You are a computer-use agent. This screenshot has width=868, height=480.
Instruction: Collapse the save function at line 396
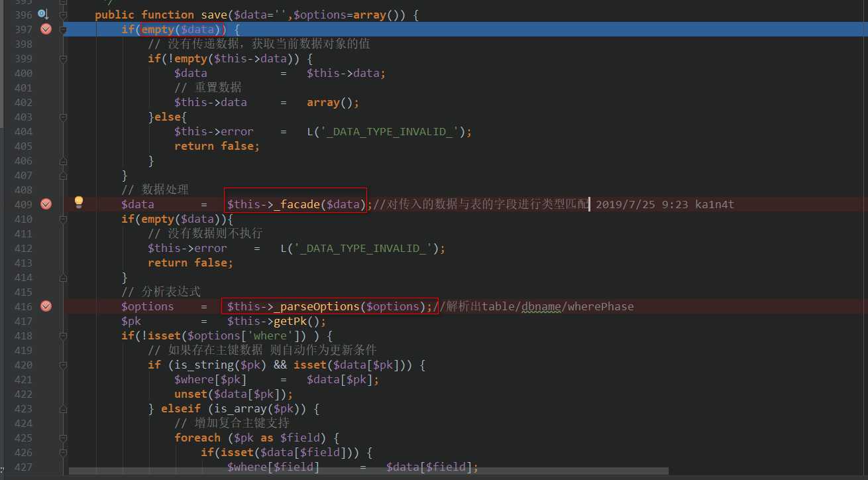tap(63, 15)
